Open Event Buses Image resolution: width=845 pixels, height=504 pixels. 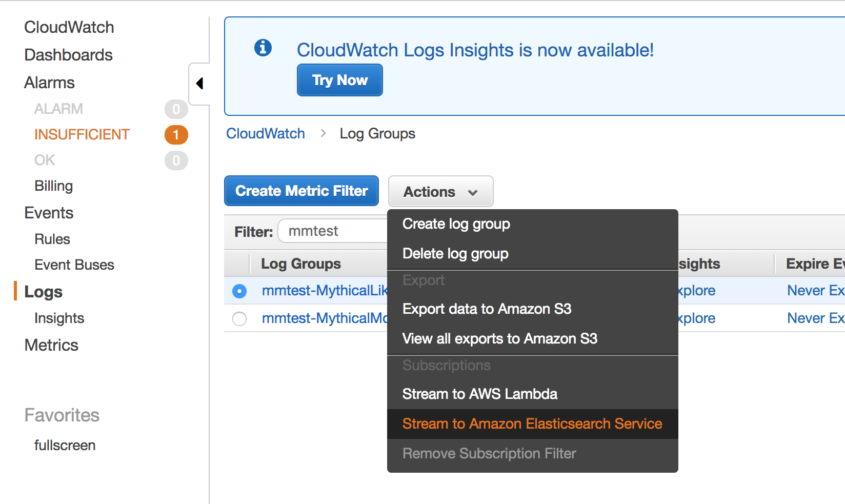pos(74,265)
